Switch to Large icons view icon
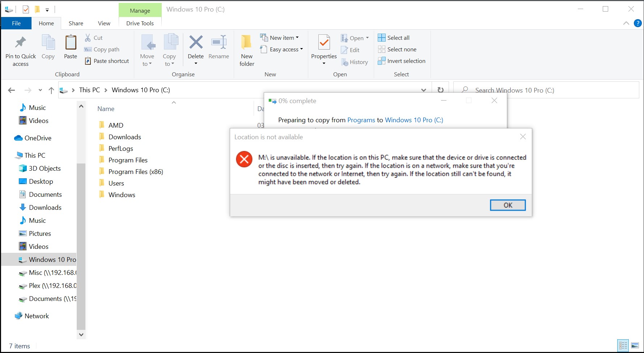644x353 pixels. coord(635,346)
